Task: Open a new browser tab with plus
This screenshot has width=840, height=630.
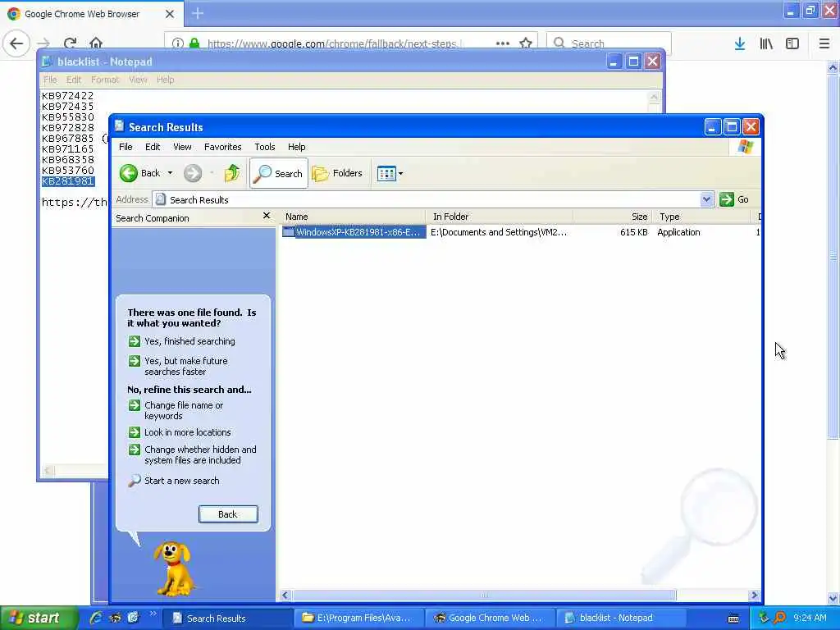Action: click(x=198, y=13)
